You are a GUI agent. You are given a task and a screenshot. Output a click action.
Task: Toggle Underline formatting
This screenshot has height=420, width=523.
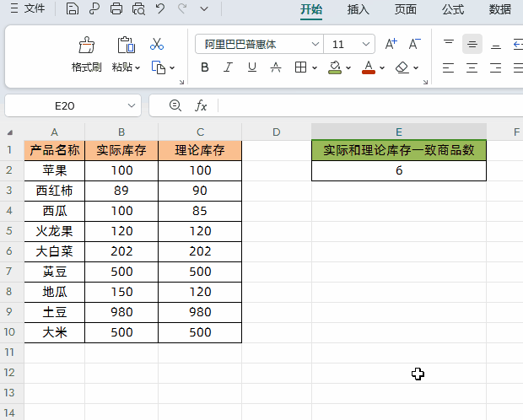coord(252,67)
